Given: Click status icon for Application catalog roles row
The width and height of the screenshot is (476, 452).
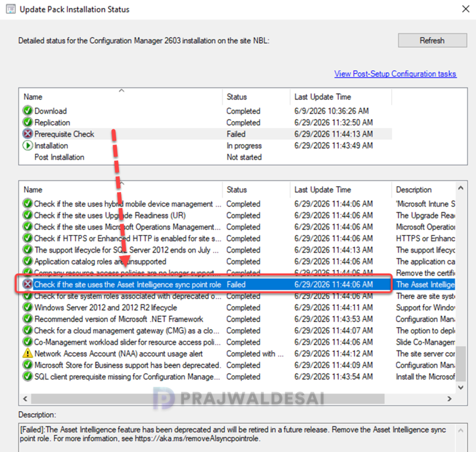Looking at the screenshot, I should [x=27, y=261].
